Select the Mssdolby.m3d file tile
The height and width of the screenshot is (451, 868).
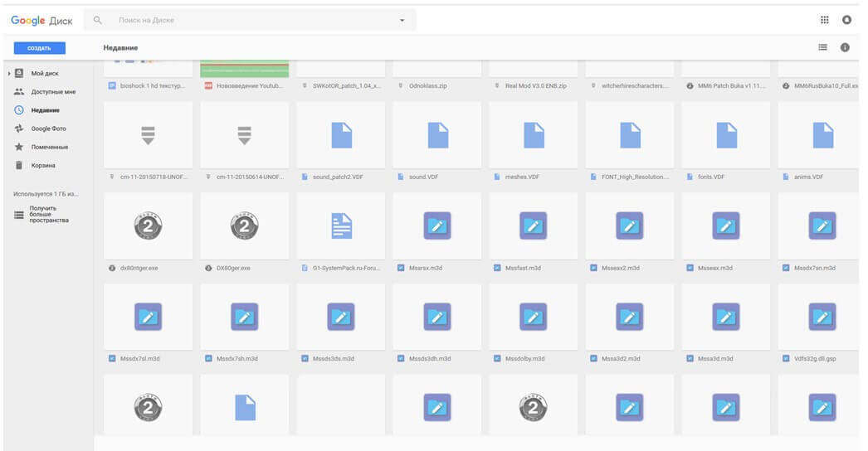[x=534, y=317]
